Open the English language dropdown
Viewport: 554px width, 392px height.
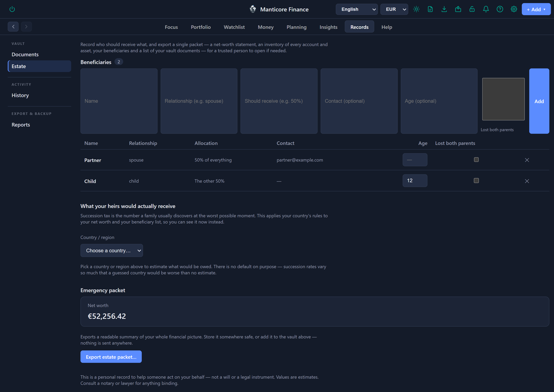coord(357,9)
